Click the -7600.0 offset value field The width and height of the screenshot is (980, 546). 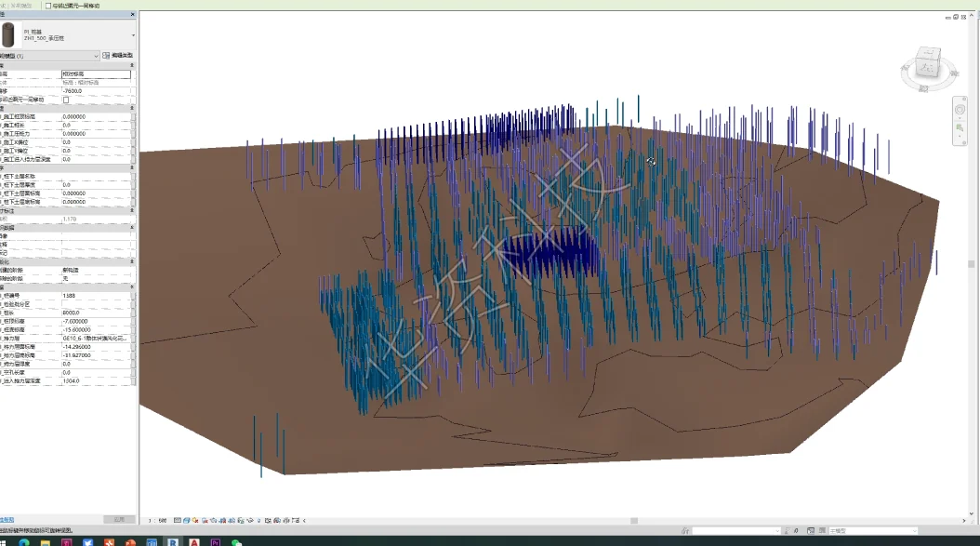[97, 91]
